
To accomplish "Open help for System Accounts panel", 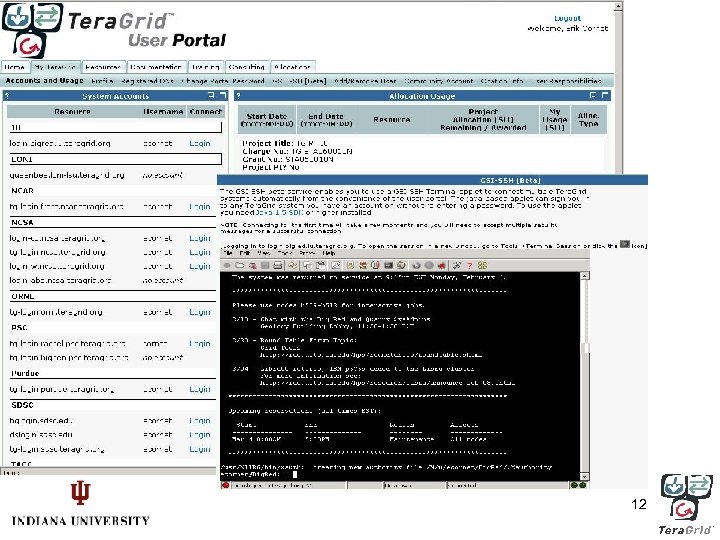I will (7, 96).
